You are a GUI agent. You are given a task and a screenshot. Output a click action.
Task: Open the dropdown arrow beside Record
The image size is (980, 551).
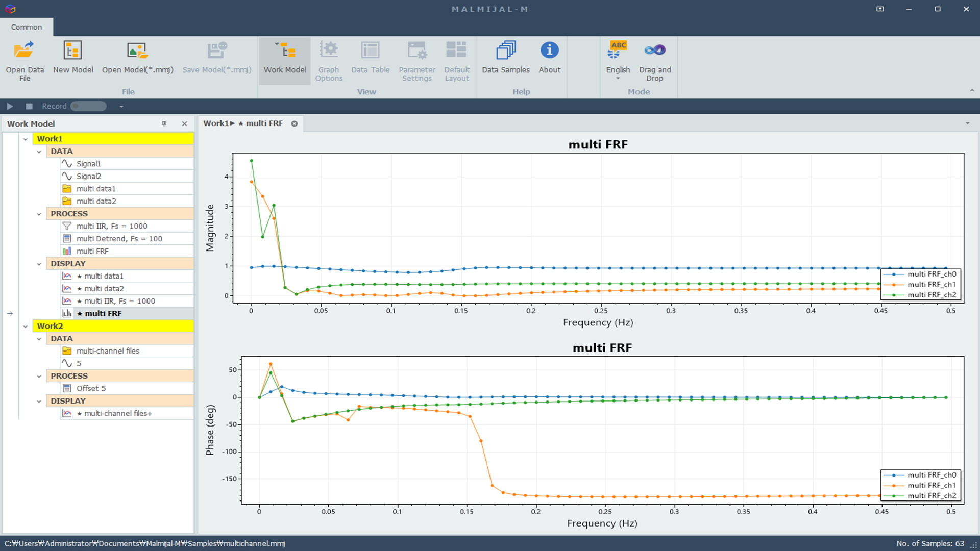coord(121,107)
